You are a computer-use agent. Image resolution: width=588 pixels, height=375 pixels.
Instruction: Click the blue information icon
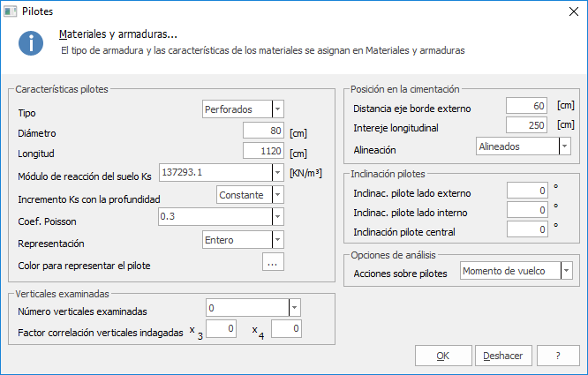click(31, 43)
